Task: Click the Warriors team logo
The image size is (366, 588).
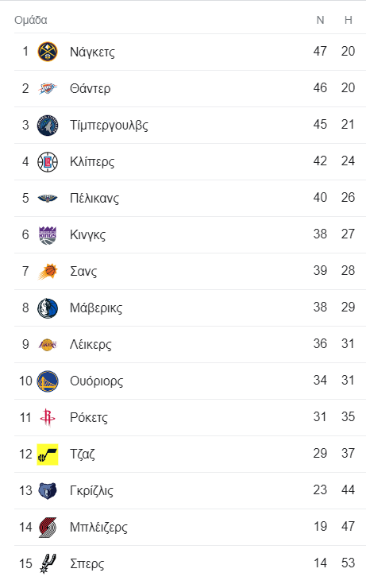Action: (48, 381)
